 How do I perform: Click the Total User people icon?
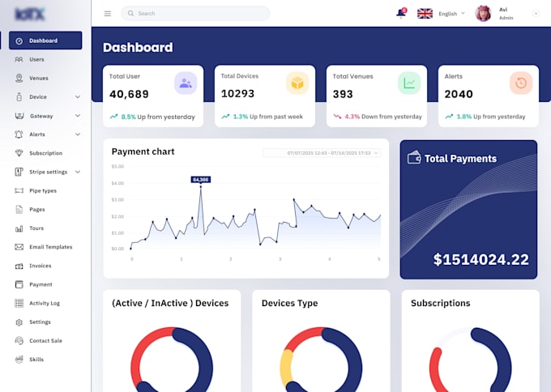pos(186,83)
